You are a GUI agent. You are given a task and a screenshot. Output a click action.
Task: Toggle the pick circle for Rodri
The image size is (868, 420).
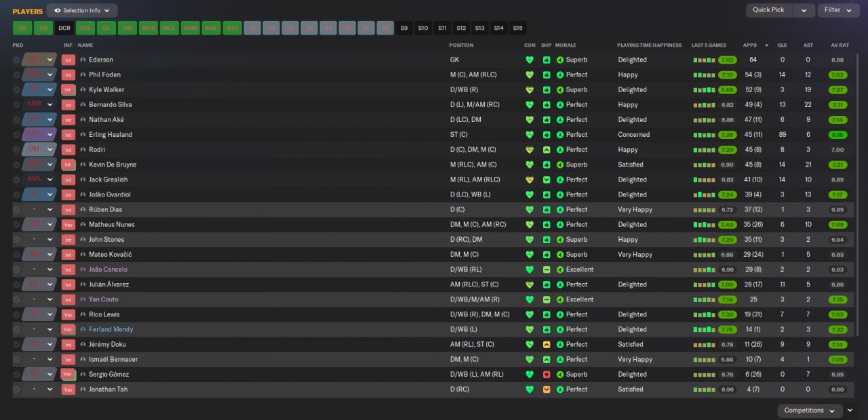[16, 150]
